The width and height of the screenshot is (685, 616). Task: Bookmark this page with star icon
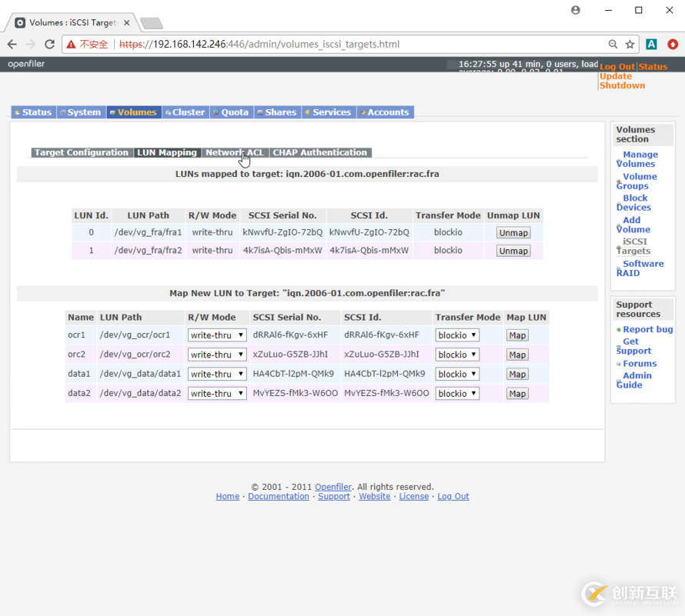(x=630, y=45)
